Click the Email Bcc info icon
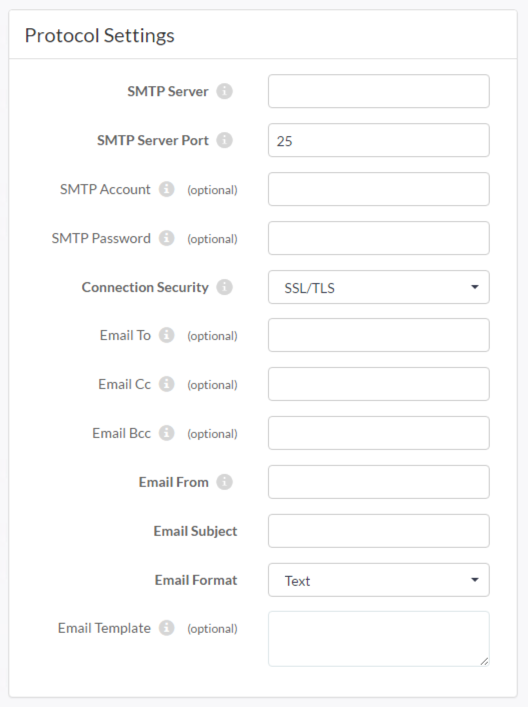The height and width of the screenshot is (707, 528). (166, 433)
